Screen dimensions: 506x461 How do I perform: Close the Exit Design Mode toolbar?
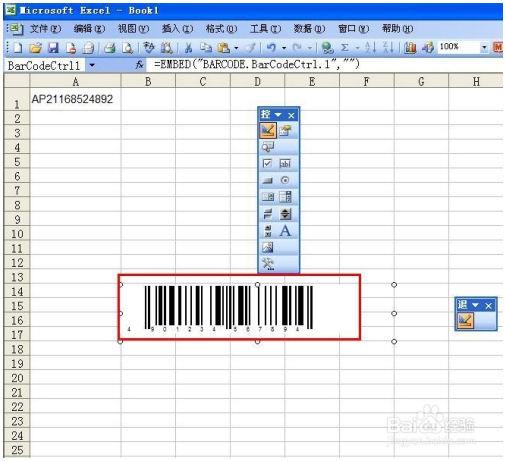[489, 306]
